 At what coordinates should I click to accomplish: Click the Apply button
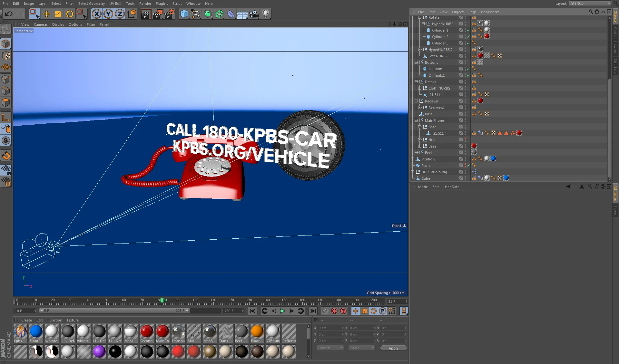click(x=393, y=348)
